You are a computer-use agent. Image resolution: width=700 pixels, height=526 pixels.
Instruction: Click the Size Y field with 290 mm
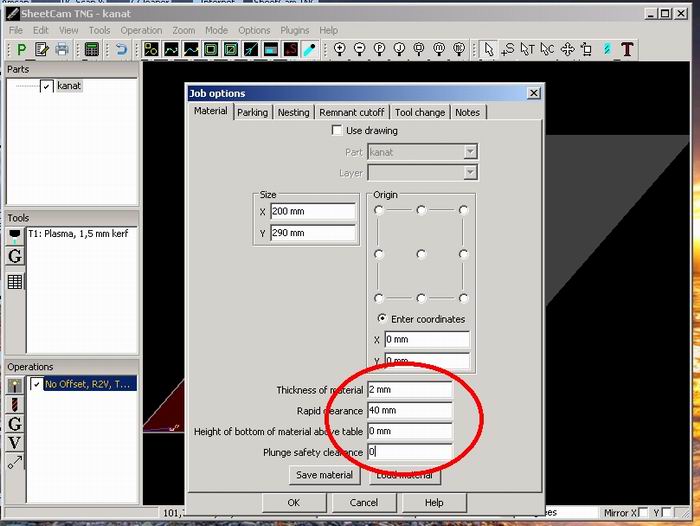[x=313, y=233]
